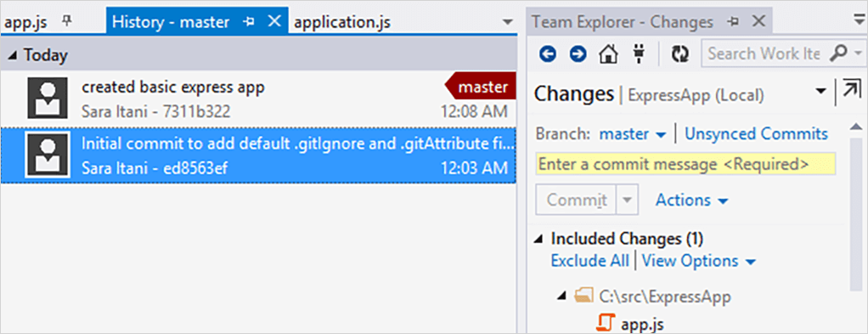Open View Options dropdown
The width and height of the screenshot is (868, 334).
[x=699, y=260]
